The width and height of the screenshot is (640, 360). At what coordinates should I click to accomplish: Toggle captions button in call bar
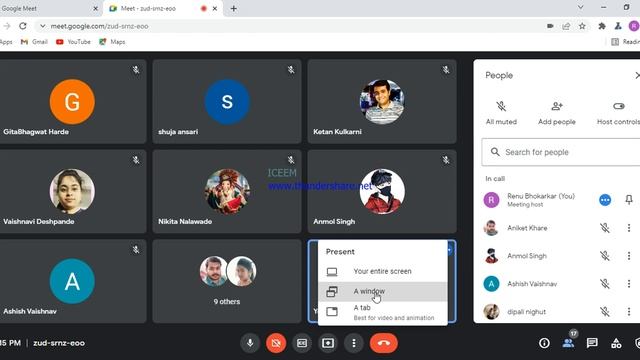(x=302, y=343)
